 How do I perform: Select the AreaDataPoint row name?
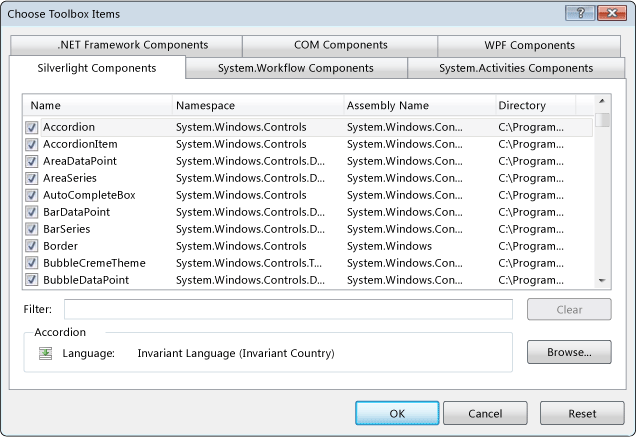coord(80,161)
